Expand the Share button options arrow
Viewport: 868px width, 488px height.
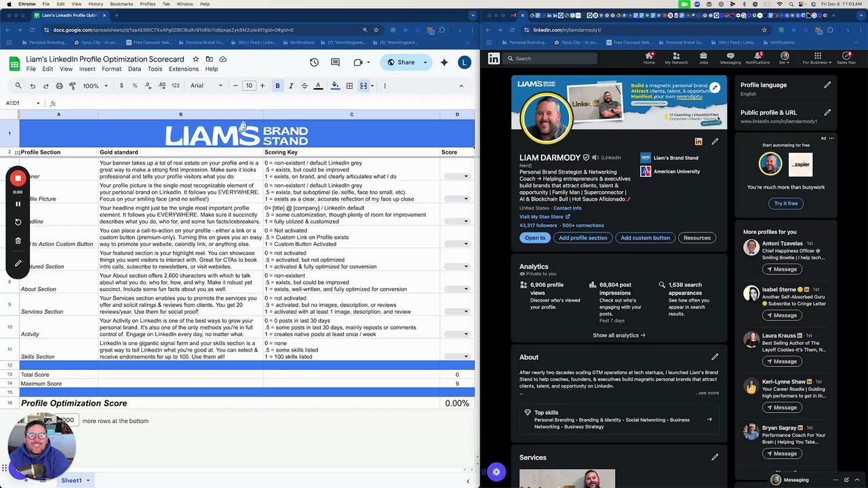click(425, 62)
